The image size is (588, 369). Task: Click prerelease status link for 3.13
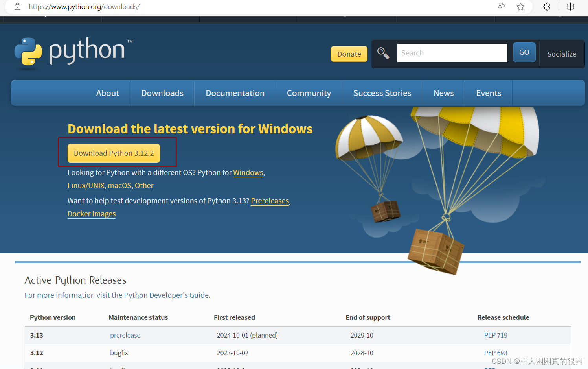tap(125, 335)
